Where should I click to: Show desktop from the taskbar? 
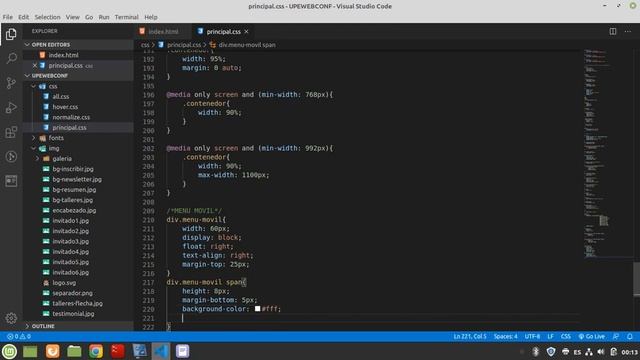pos(30,351)
